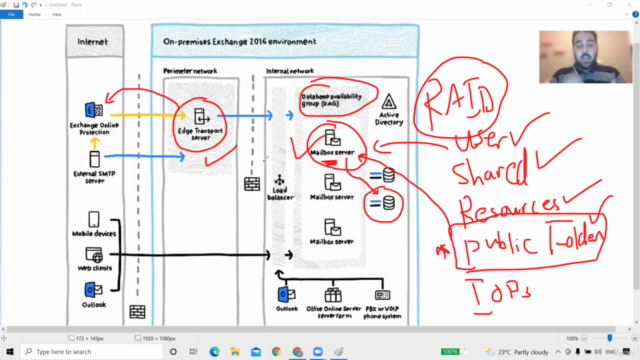Click the Redo arrow in title bar
Screen dimensions: 640x360
pos(33,5)
